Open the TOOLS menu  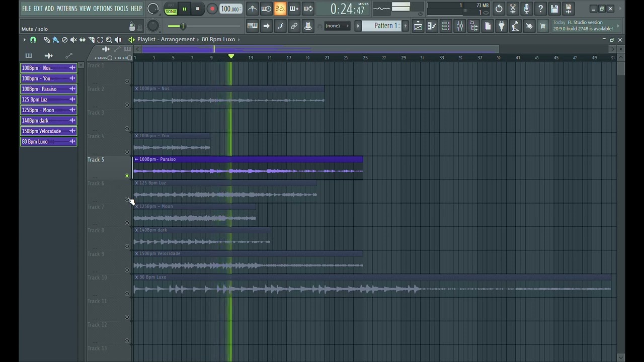tap(121, 9)
